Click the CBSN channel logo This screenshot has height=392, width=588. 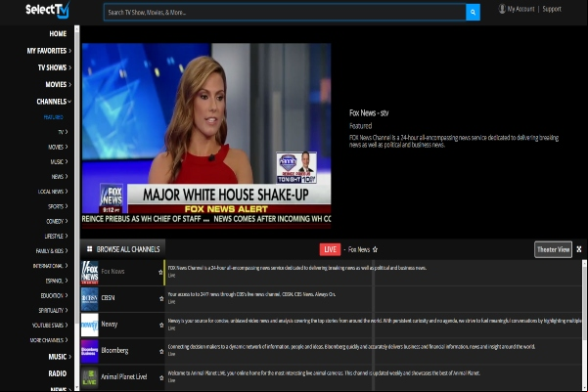[90, 299]
